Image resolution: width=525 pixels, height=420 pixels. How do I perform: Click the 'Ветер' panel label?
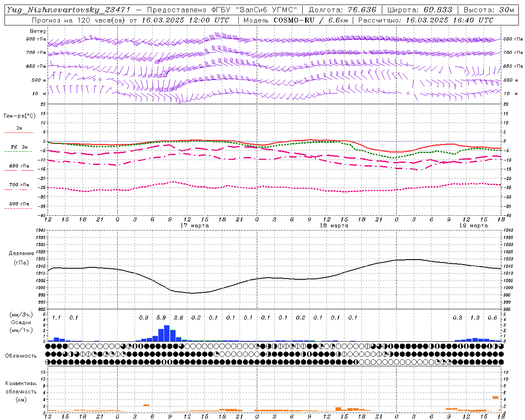(x=38, y=31)
